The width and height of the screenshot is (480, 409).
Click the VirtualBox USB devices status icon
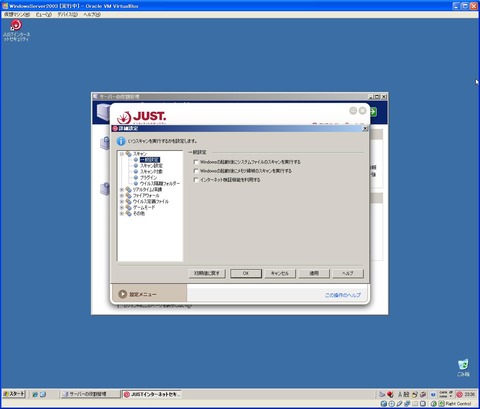[x=399, y=404]
